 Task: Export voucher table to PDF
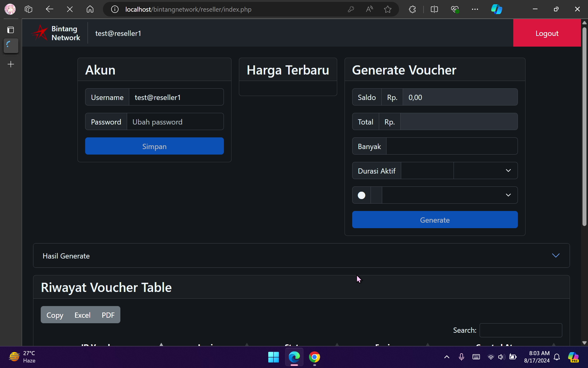(x=108, y=315)
